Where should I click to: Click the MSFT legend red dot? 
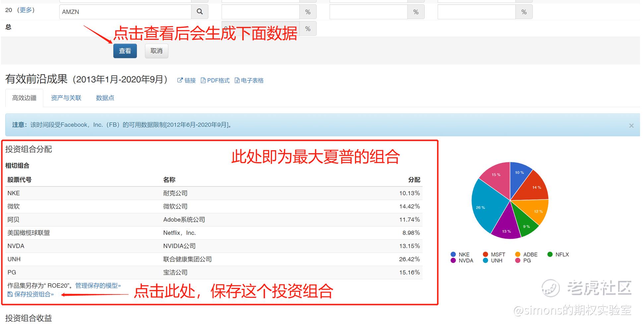485,254
